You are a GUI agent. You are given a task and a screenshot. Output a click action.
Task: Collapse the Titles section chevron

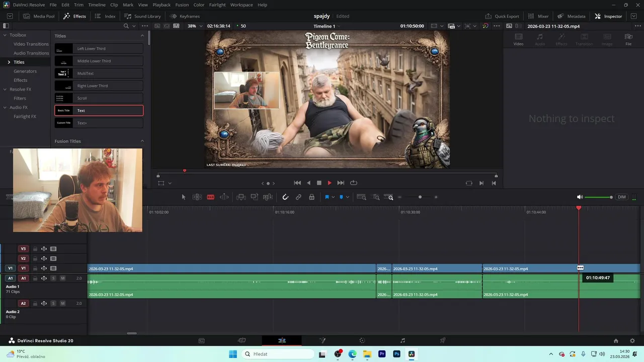coord(142,36)
